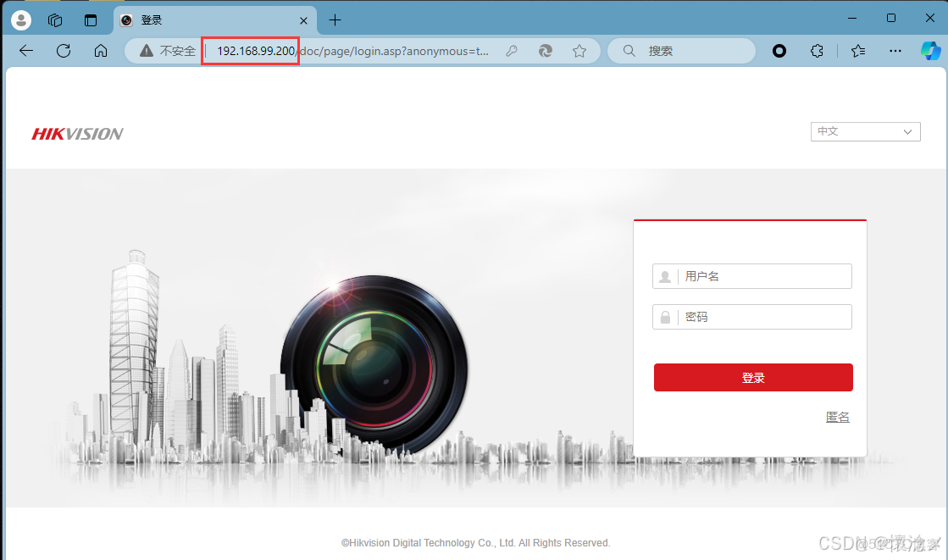Viewport: 948px width, 560px height.
Task: Open the Copilot sidebar icon
Action: click(x=931, y=51)
